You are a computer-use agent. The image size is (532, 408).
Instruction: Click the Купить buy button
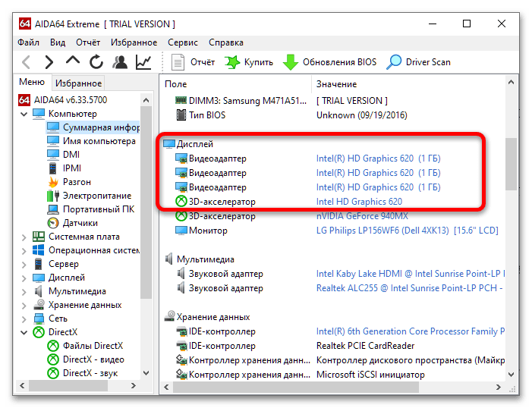point(249,62)
